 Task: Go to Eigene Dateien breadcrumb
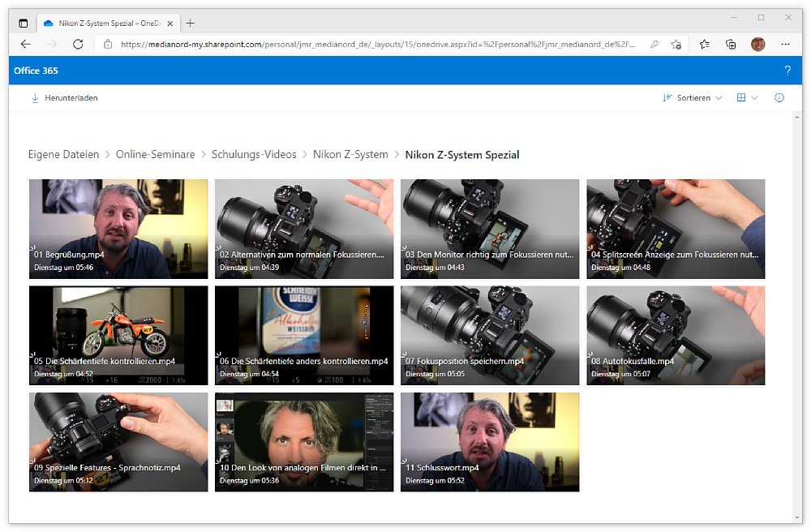(x=63, y=155)
